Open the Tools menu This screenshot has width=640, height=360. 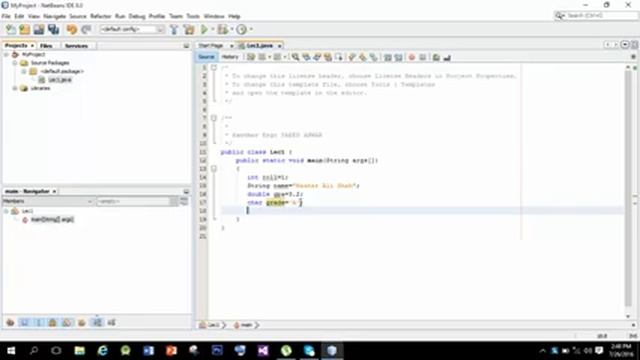[x=193, y=16]
